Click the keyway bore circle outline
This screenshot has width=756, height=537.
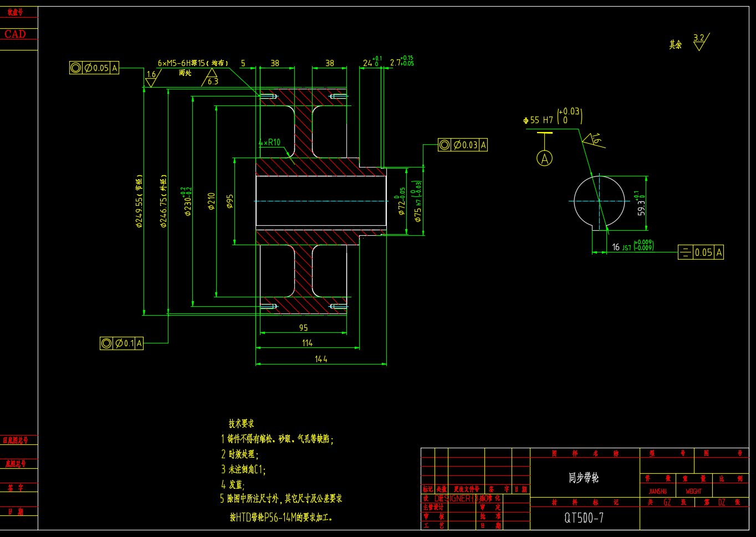tap(575, 201)
